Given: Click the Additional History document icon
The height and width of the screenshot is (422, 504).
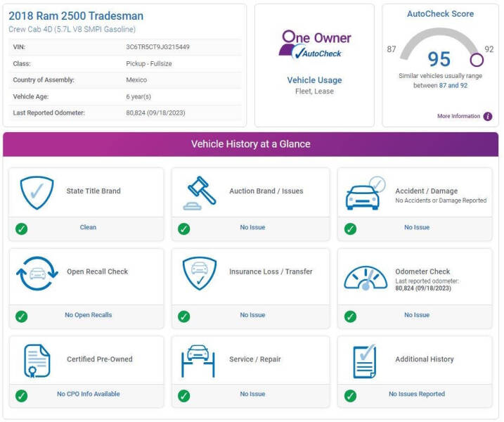Looking at the screenshot, I should click(364, 361).
